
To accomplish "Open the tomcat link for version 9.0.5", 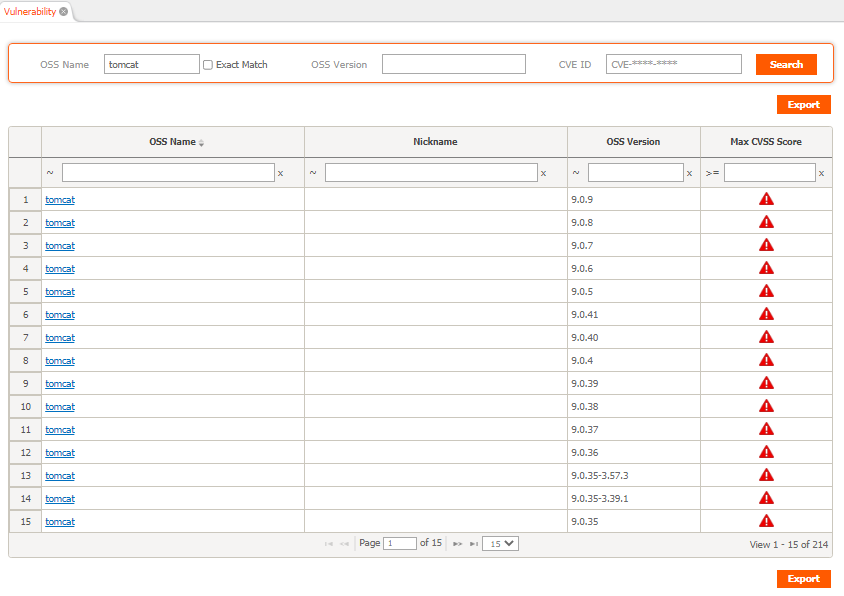I will click(60, 292).
